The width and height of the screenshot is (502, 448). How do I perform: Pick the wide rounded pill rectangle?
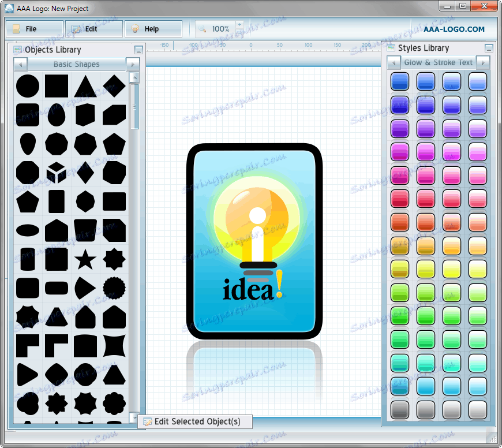coord(57,288)
